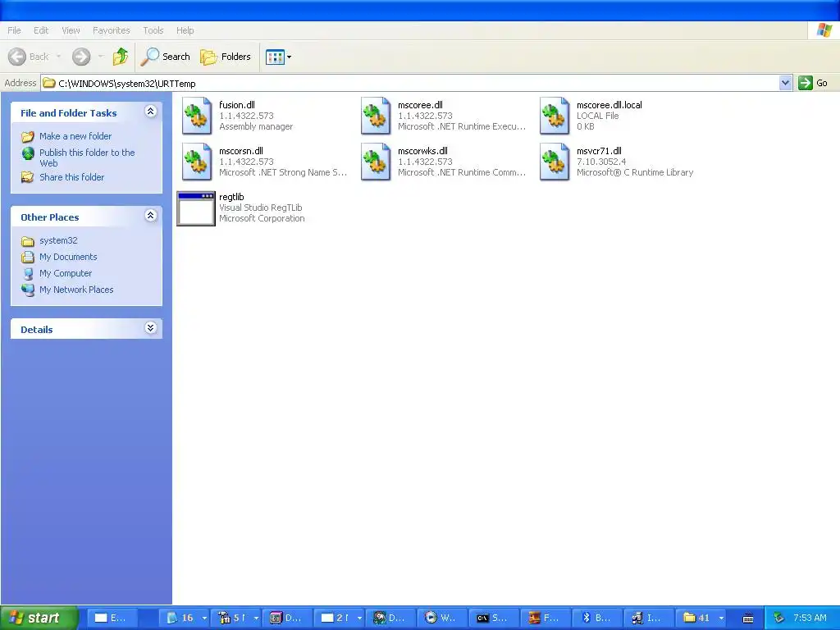The height and width of the screenshot is (630, 840).
Task: Open the Views button menu
Action: click(279, 57)
